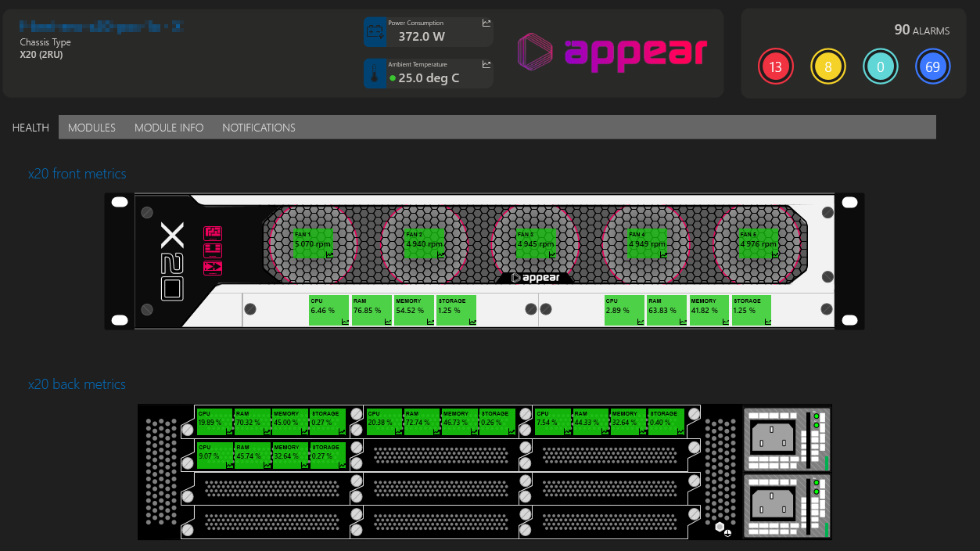980x551 pixels.
Task: Click the FAN 3 rpm tile showing 4 945
Action: 536,243
